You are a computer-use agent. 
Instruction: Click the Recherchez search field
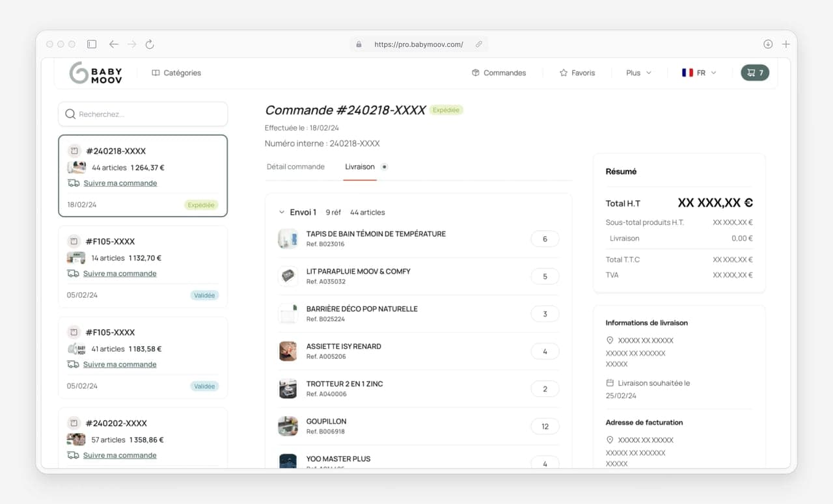(143, 114)
